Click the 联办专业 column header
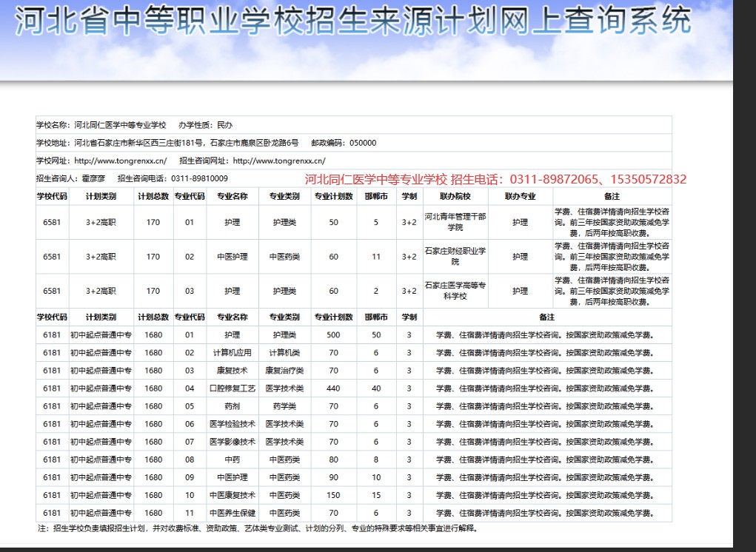756x552 pixels. tap(521, 197)
